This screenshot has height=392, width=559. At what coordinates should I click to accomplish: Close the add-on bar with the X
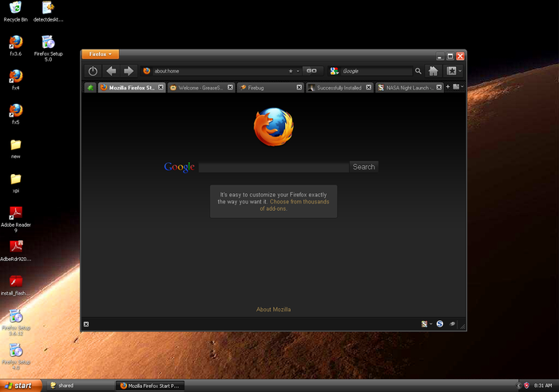click(86, 324)
